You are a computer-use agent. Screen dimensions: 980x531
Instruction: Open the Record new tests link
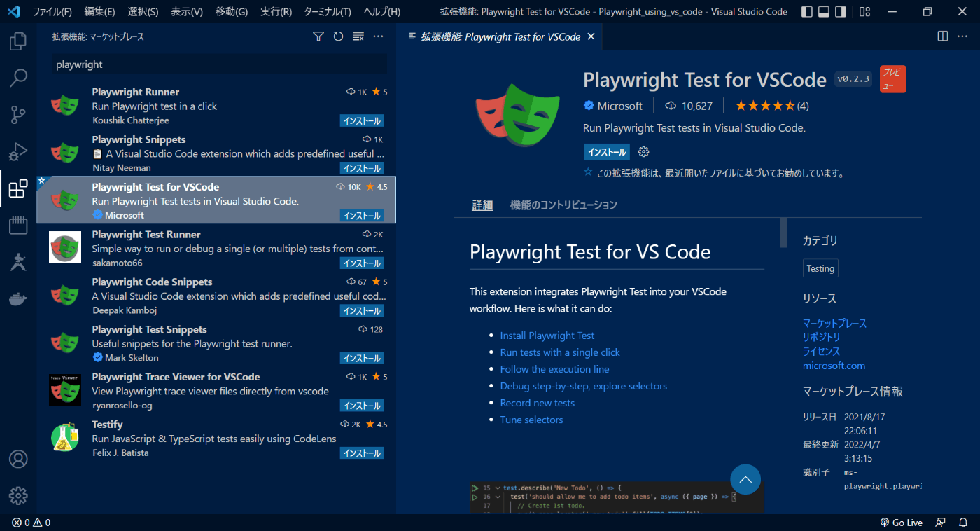click(537, 403)
